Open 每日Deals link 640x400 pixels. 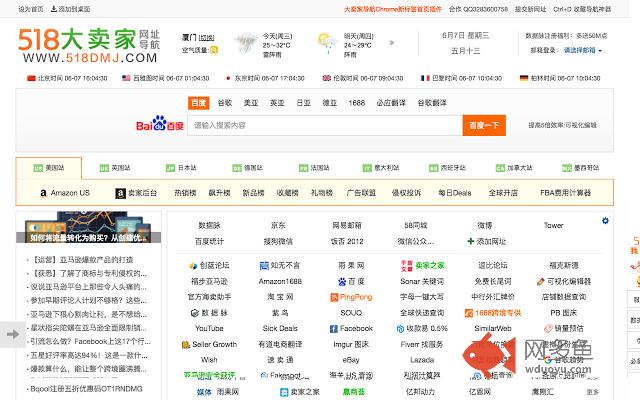pos(455,193)
